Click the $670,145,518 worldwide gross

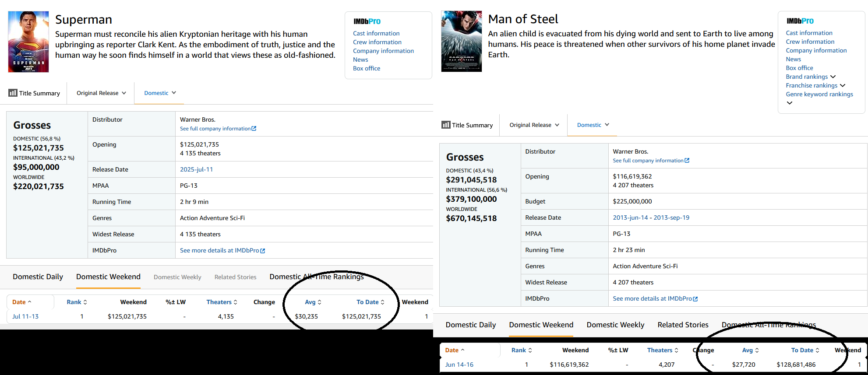[x=471, y=218]
